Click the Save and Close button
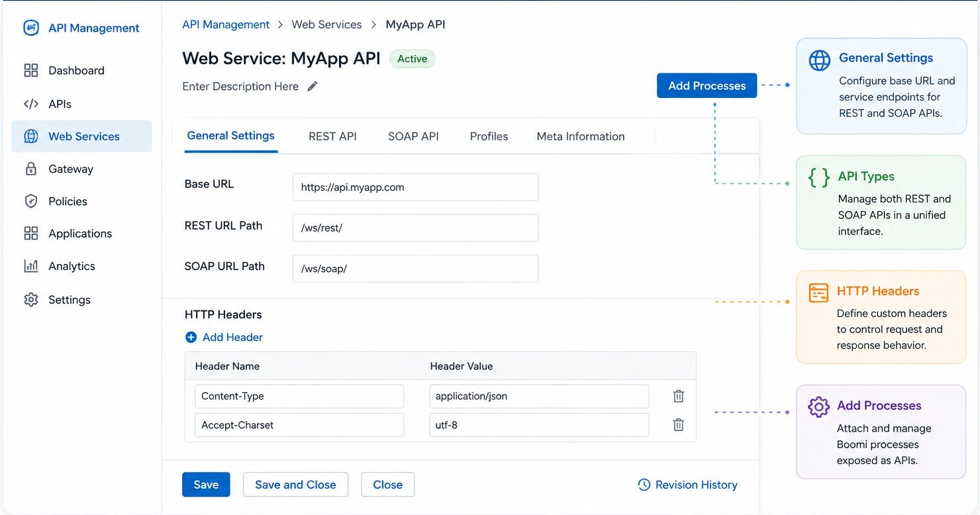 pyautogui.click(x=295, y=485)
